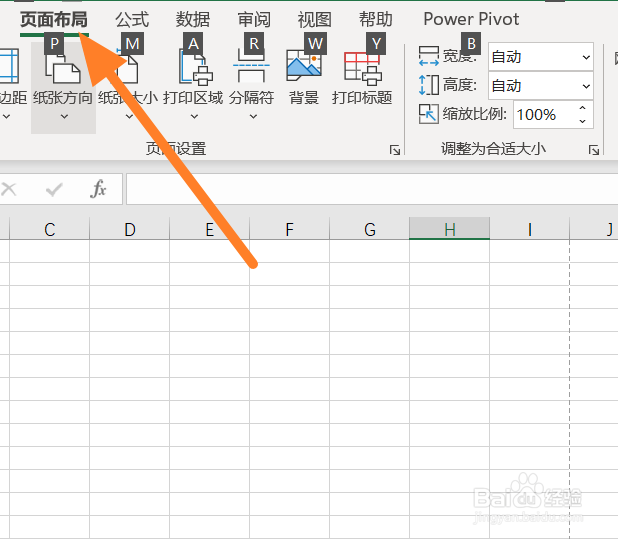
Task: Decrease the 缩放比例 percentage stepper
Action: pyautogui.click(x=583, y=121)
